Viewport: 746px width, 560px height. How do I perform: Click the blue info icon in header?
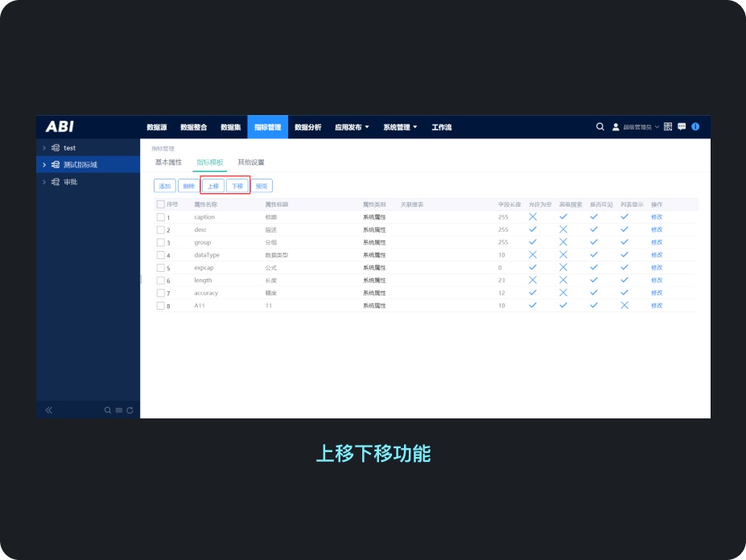(695, 127)
